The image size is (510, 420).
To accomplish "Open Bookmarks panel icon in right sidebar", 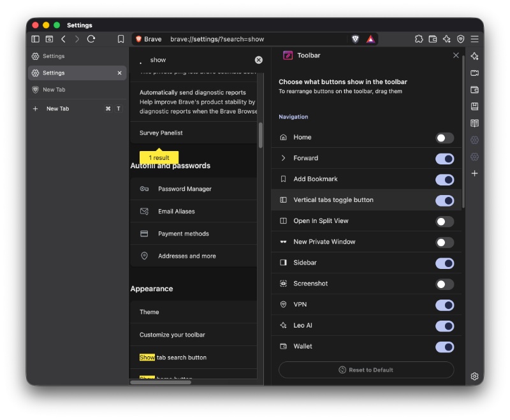I will (474, 106).
